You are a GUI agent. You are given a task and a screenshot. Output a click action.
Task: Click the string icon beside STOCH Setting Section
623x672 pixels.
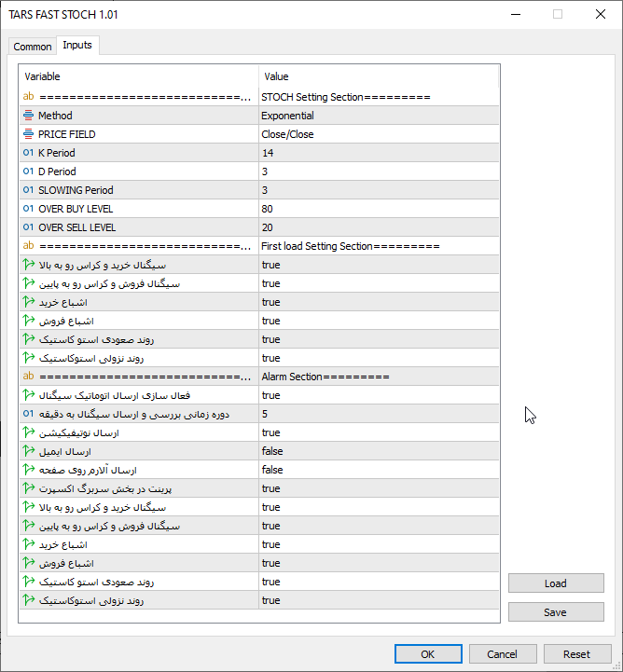pyautogui.click(x=28, y=97)
